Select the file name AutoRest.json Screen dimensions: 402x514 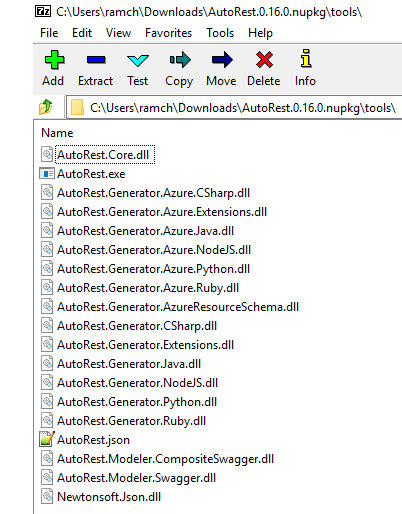tap(93, 440)
